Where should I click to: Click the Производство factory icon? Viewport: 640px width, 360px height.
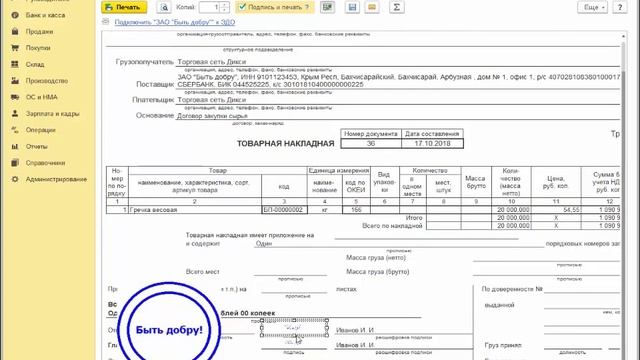click(15, 81)
